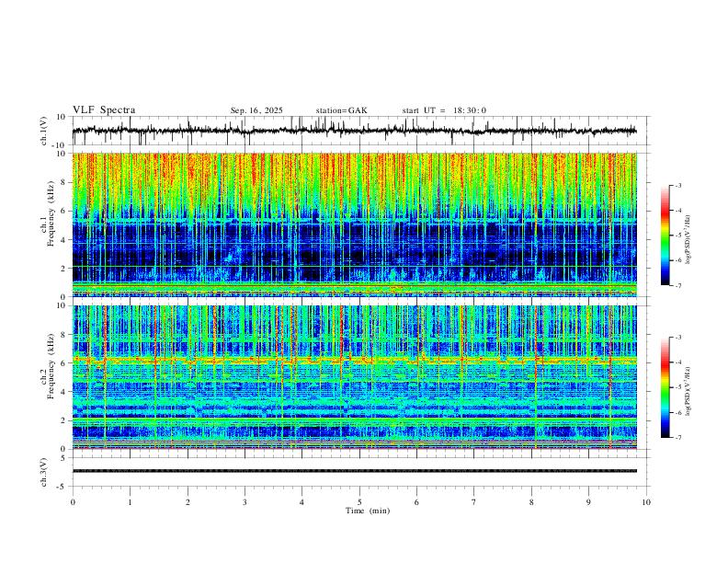Click the "8" kHz tick on ch.2 spectrogram
The width and height of the screenshot is (728, 563).
pos(64,335)
